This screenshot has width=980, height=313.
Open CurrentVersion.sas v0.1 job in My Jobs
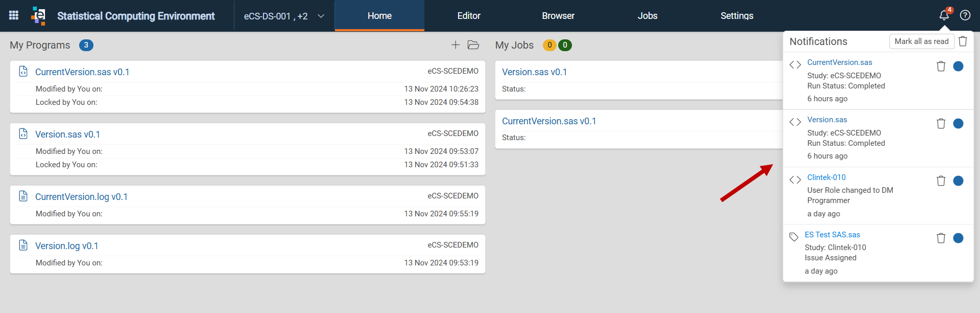549,121
